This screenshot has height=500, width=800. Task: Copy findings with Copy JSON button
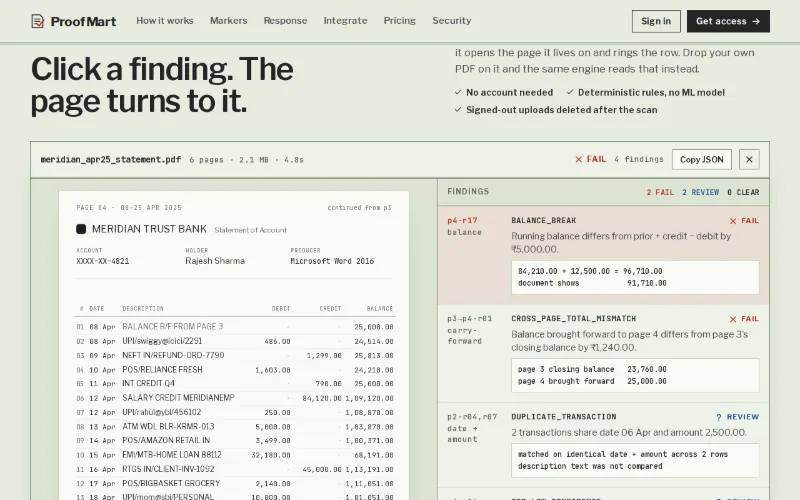702,160
